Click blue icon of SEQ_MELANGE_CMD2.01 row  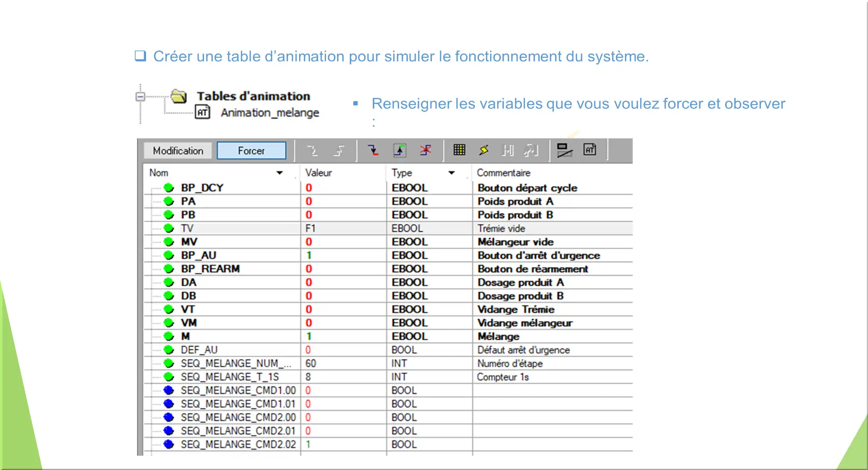click(169, 431)
